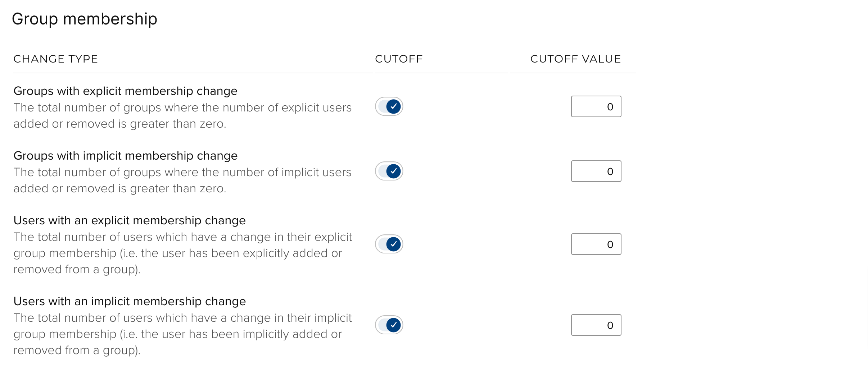Click cutoff value field for groups explicit change
The image size is (868, 371).
point(596,106)
